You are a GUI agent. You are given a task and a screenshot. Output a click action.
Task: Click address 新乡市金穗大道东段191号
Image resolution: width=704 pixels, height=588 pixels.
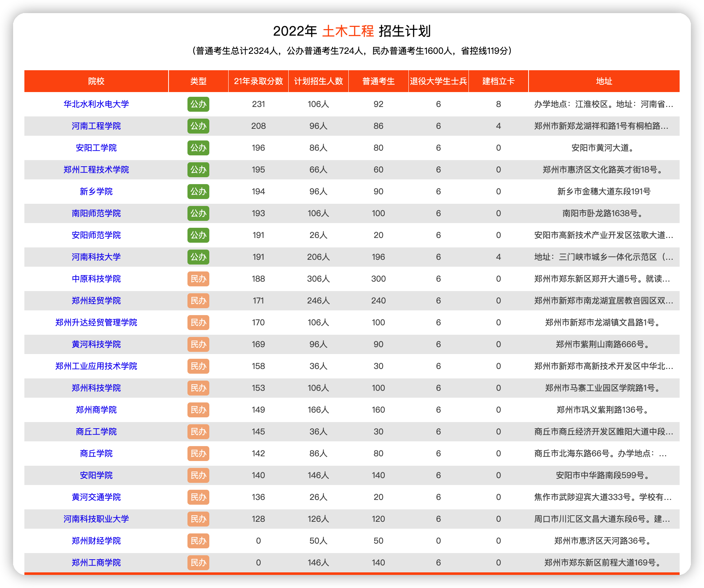(x=604, y=191)
